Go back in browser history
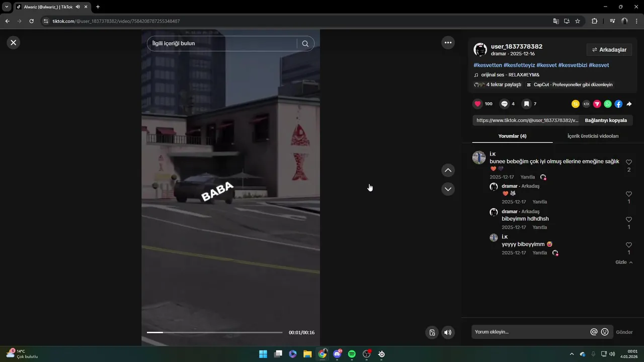The image size is (644, 362). click(7, 21)
